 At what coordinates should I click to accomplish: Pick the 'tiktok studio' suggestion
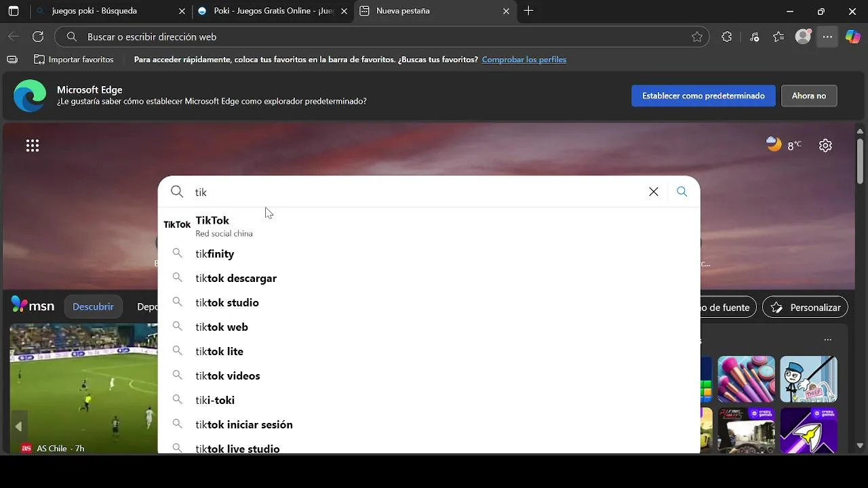point(429,302)
